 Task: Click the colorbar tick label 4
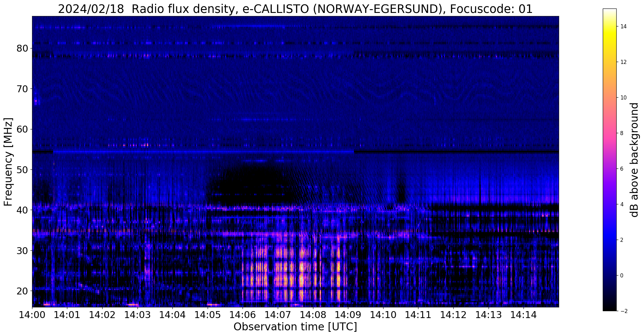pos(622,204)
